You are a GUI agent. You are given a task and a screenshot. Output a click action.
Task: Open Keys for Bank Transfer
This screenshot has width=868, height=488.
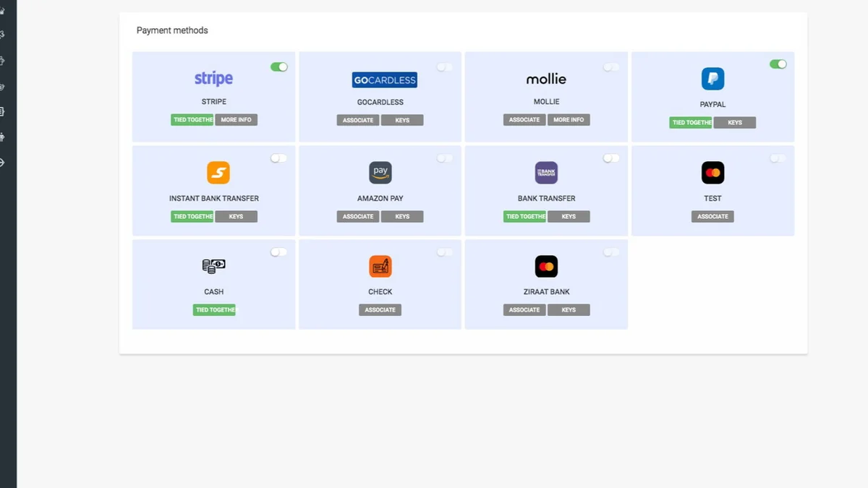point(569,216)
